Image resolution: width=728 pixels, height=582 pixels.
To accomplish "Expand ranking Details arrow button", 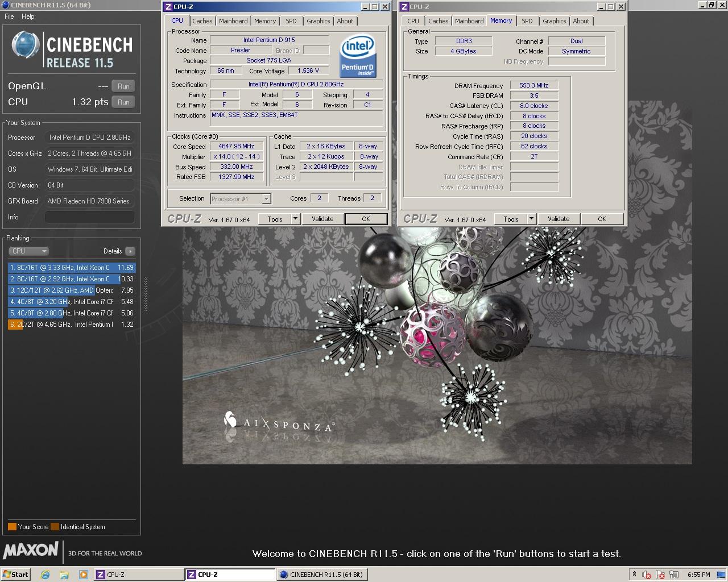I will click(130, 251).
